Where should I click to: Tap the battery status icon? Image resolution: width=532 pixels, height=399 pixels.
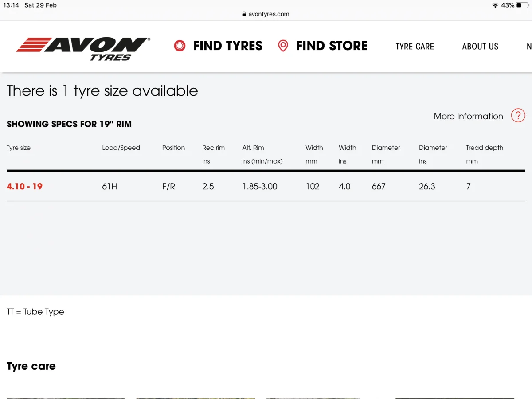click(x=522, y=5)
